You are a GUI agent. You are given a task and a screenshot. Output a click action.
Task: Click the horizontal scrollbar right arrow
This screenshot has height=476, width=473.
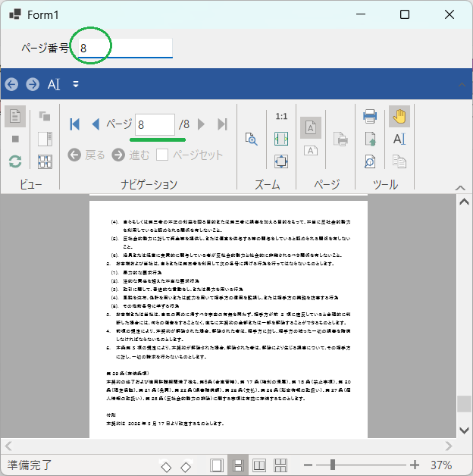click(x=449, y=446)
